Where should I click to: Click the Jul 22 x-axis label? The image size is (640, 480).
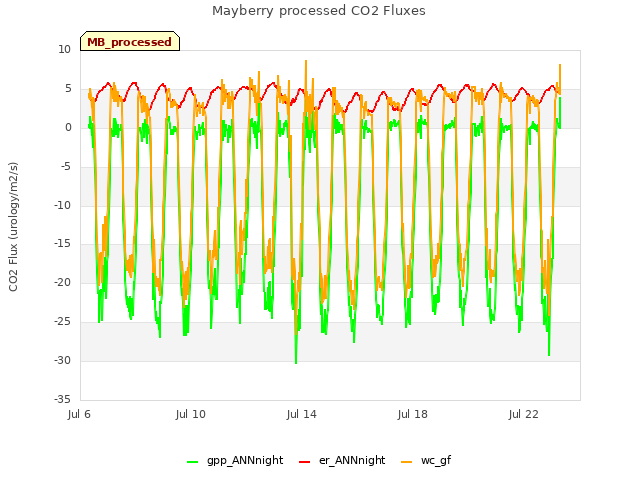(x=524, y=414)
